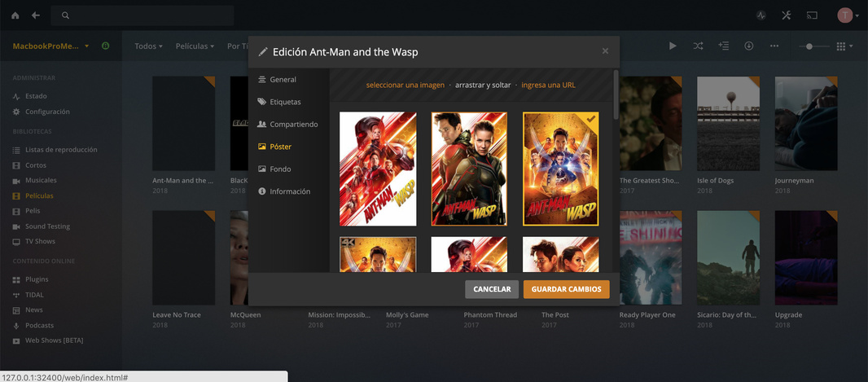Close the Edición dialog with X
Viewport: 868px width, 382px height.
click(x=605, y=51)
